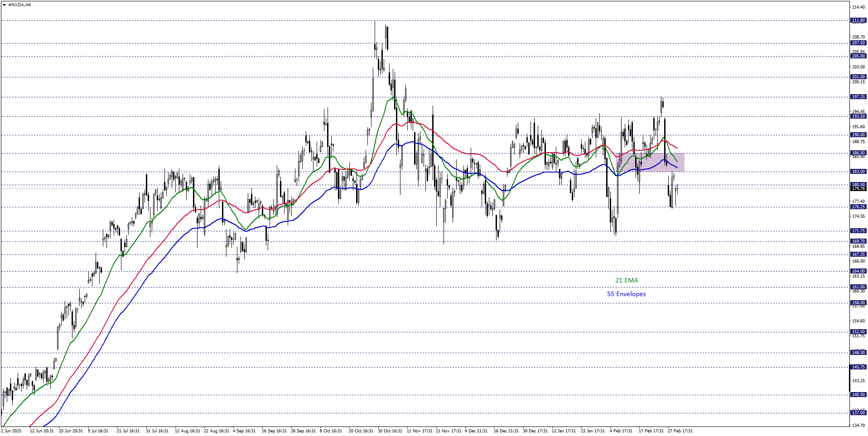Click the #NVDA,H4 chart title
Image resolution: width=868 pixels, height=436 pixels.
click(x=19, y=5)
